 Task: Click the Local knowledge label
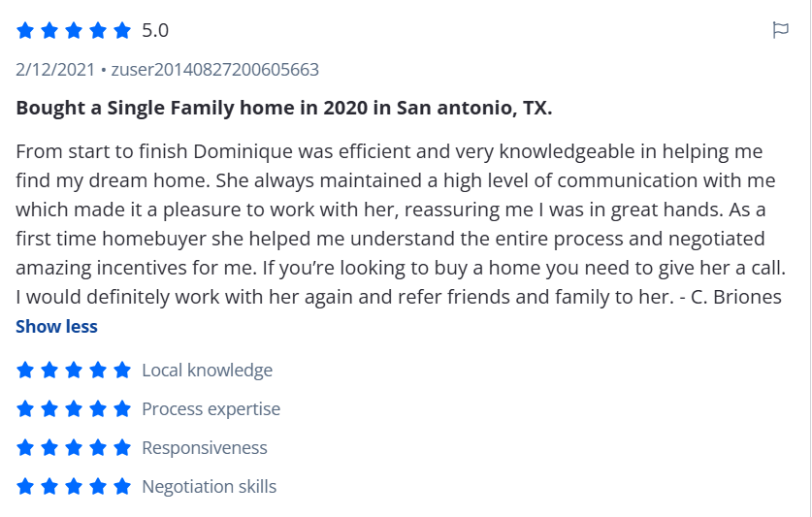(207, 371)
